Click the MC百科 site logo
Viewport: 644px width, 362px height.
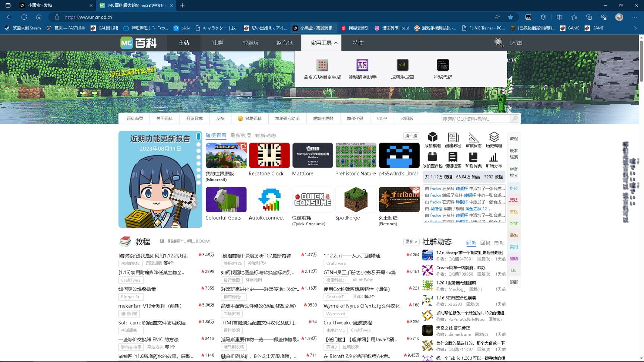[139, 43]
